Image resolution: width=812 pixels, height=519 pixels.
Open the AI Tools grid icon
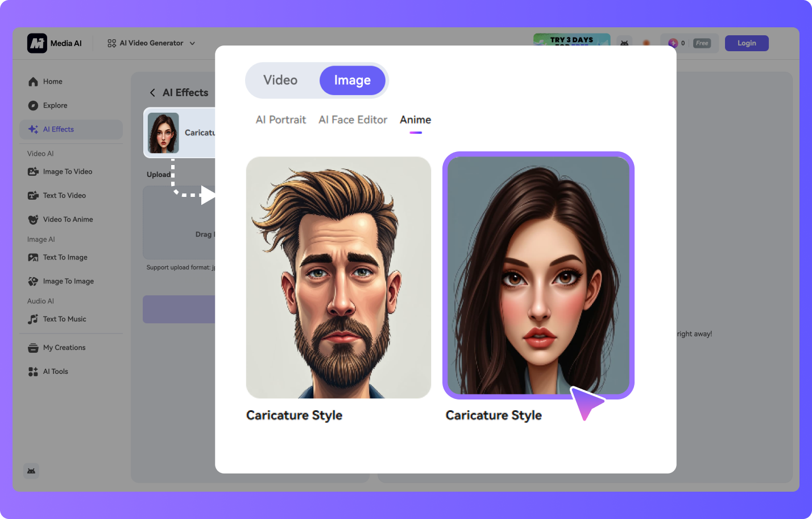coord(33,372)
